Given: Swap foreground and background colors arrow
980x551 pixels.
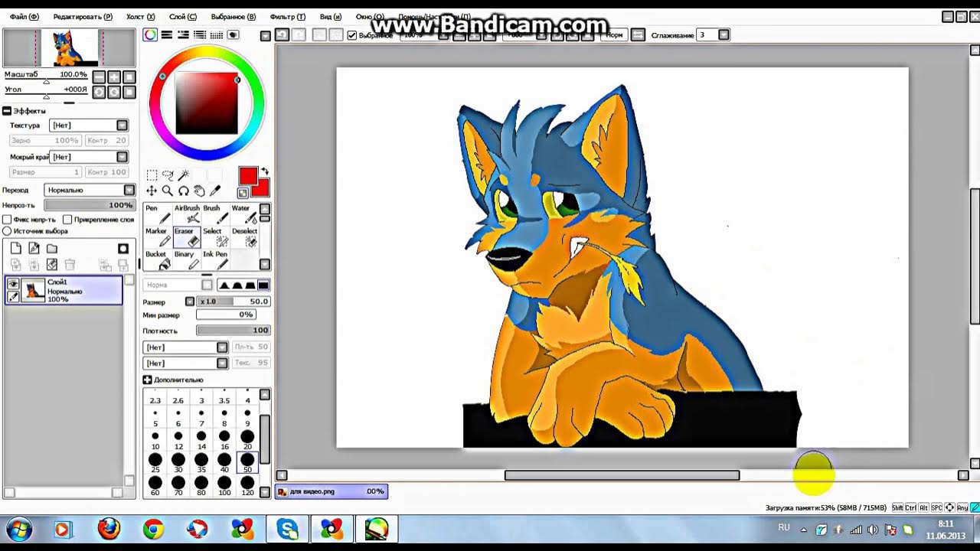Looking at the screenshot, I should click(264, 171).
